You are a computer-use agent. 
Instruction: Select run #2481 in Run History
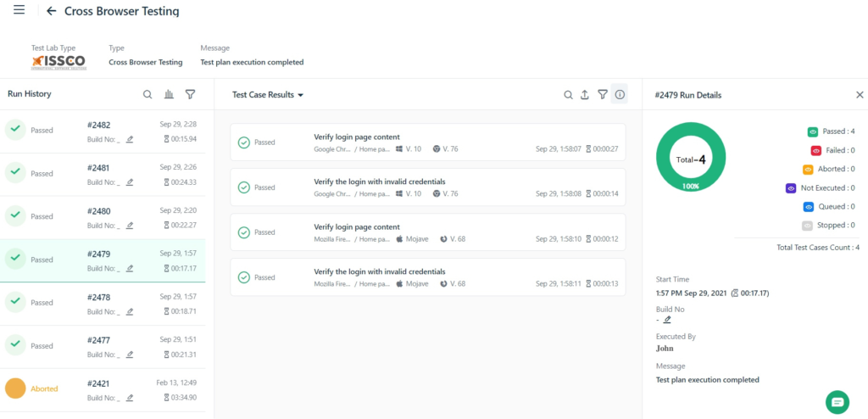tap(103, 175)
